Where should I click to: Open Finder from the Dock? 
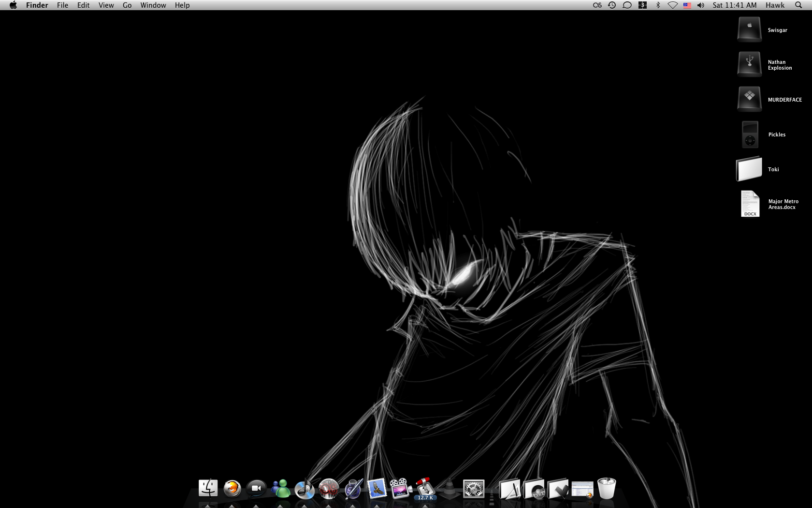(x=209, y=489)
